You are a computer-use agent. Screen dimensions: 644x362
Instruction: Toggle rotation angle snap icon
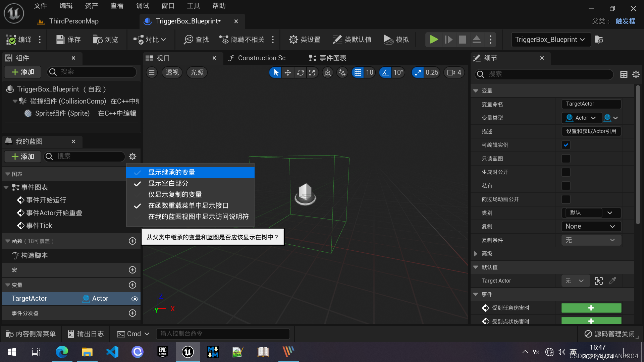385,73
